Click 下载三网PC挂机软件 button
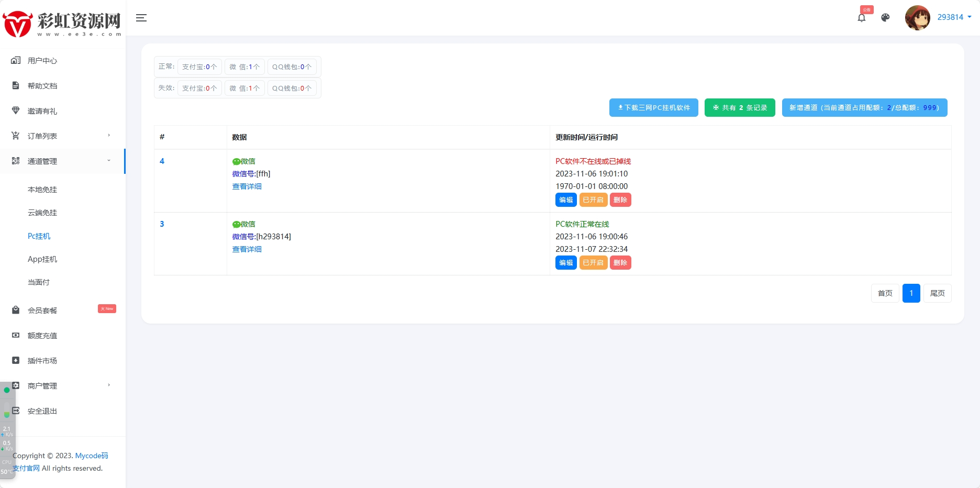The height and width of the screenshot is (488, 980). [653, 108]
